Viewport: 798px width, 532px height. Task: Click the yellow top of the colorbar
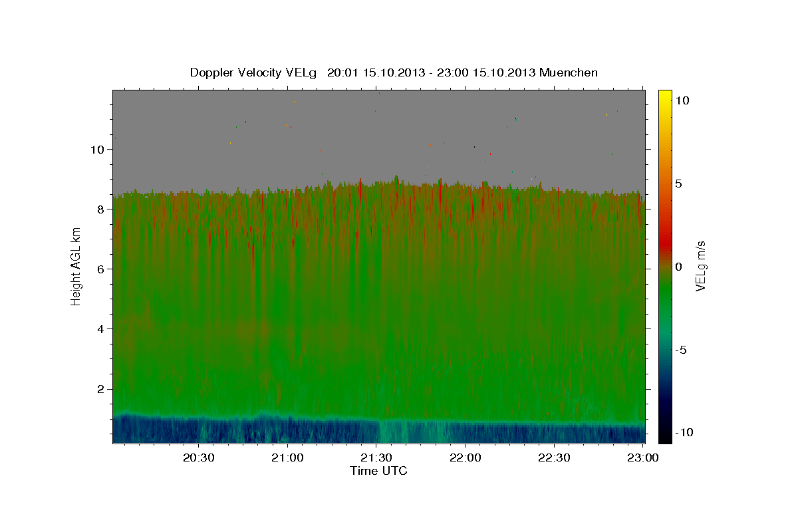pos(665,96)
